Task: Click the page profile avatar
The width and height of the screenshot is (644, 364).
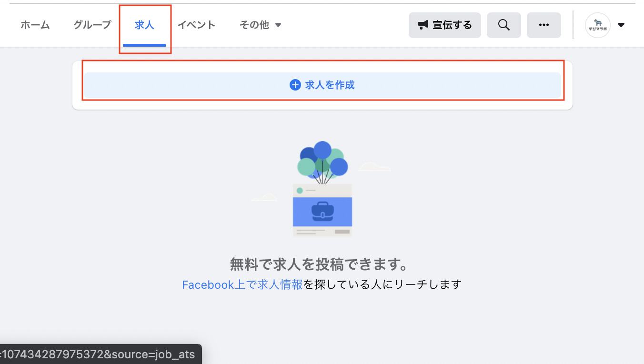Action: click(597, 25)
